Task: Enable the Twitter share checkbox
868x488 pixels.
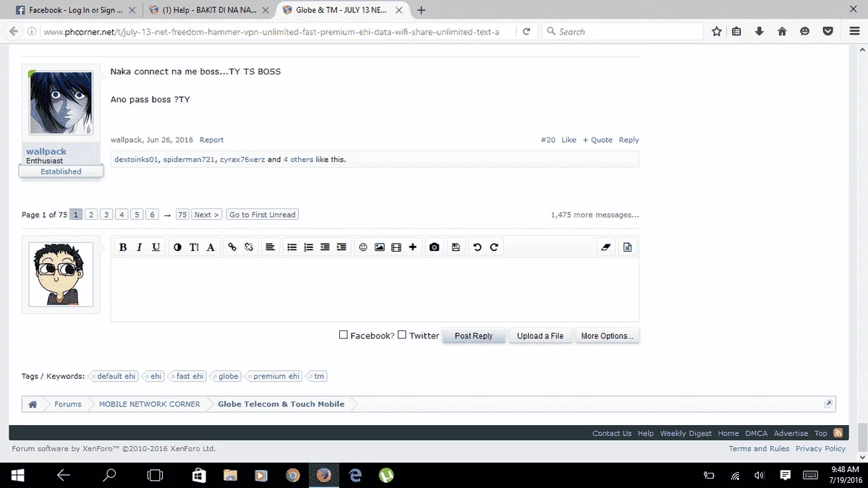Action: click(x=402, y=335)
